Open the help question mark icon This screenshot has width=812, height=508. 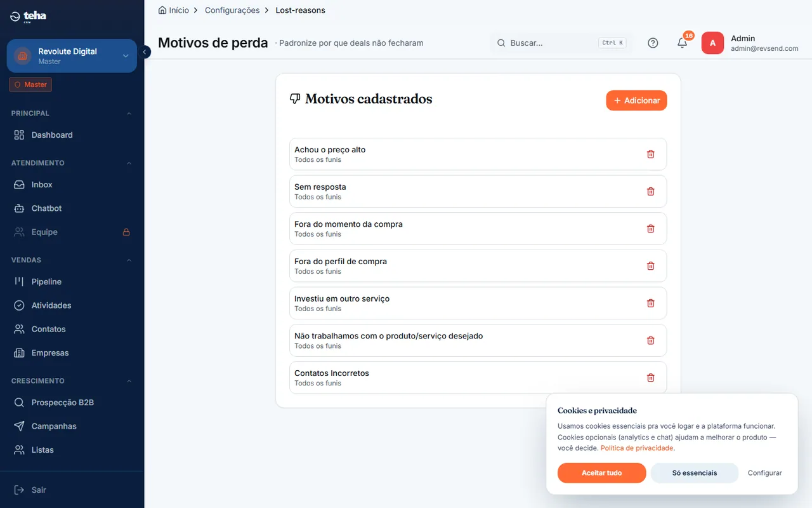coord(653,43)
